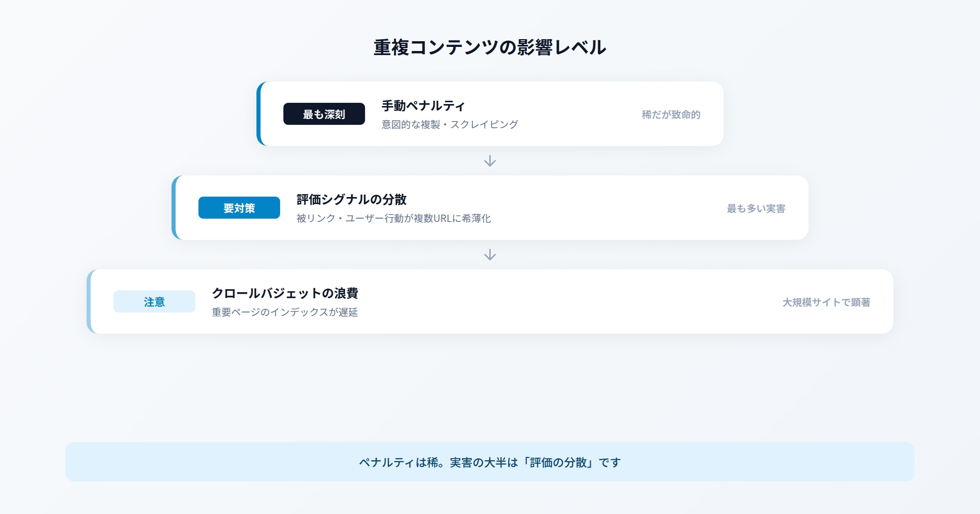Click the 注意 light blue badge
Viewport: 980px width, 514px height.
154,302
